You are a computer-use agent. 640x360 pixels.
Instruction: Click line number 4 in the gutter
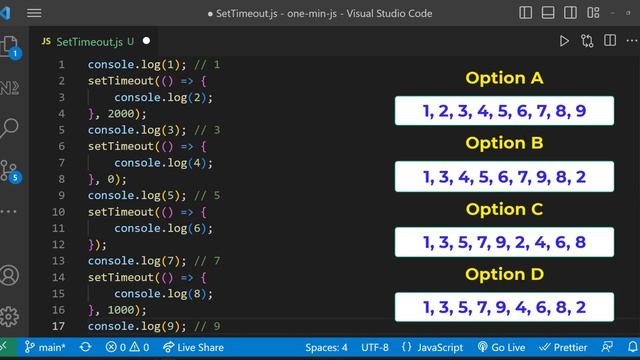tap(61, 113)
